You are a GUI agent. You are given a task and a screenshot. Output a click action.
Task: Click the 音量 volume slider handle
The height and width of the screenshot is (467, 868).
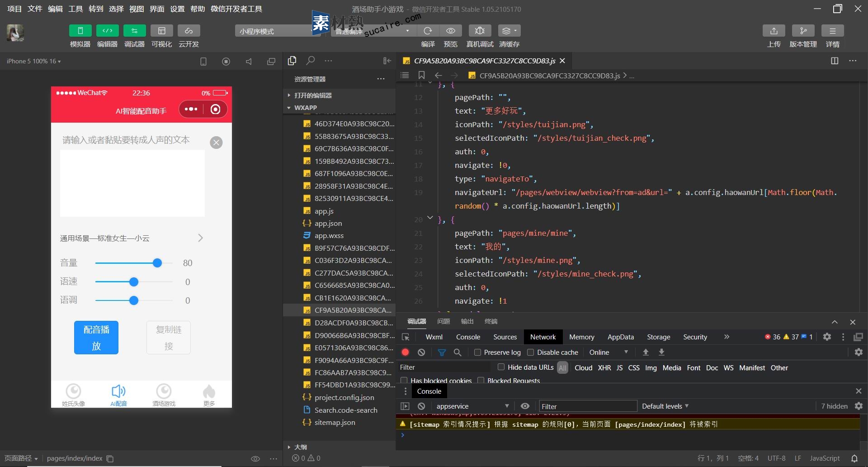[157, 263]
